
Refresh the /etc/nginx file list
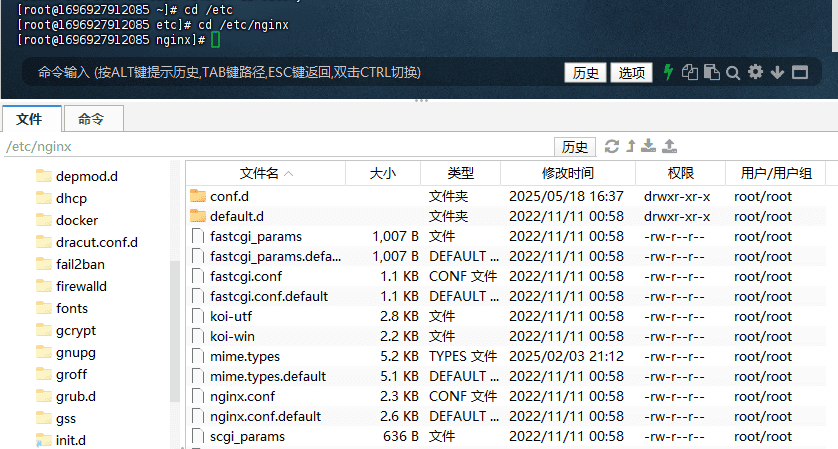click(x=612, y=146)
